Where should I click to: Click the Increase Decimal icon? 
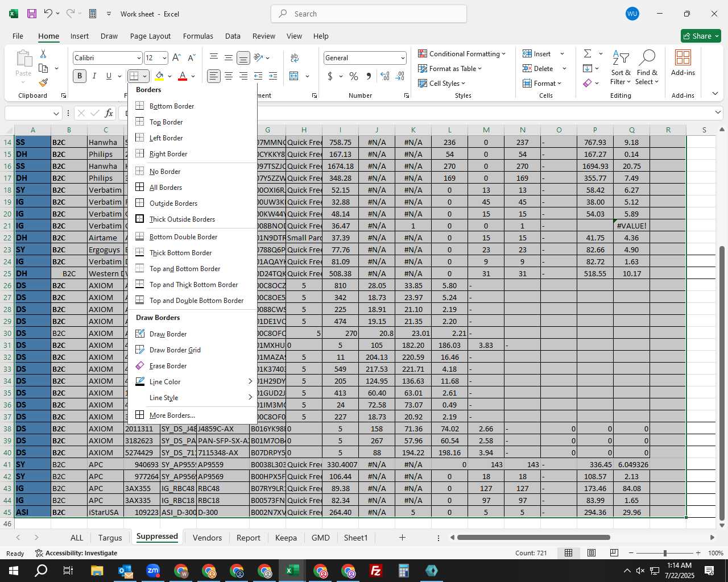(x=385, y=76)
